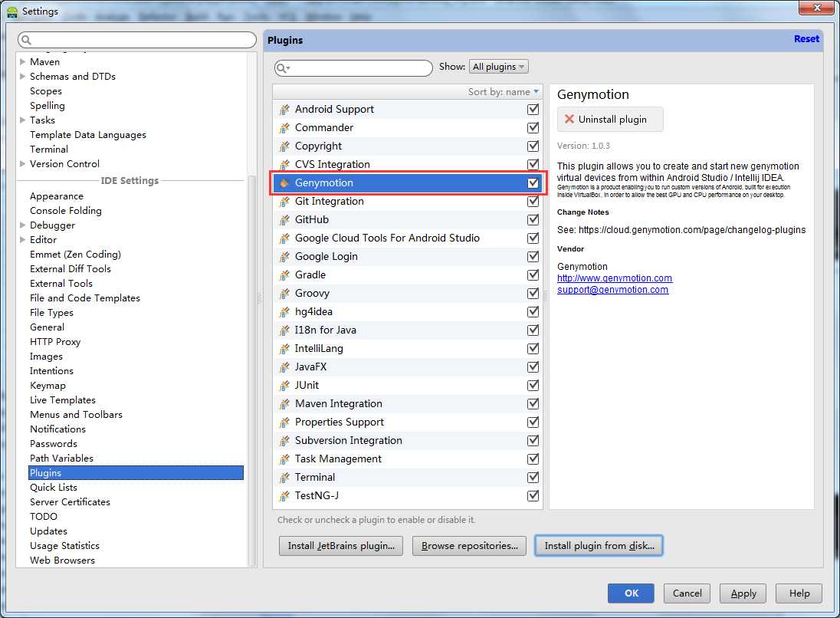Click the GitHub plugin icon
Screen dimensions: 840x618
[284, 220]
